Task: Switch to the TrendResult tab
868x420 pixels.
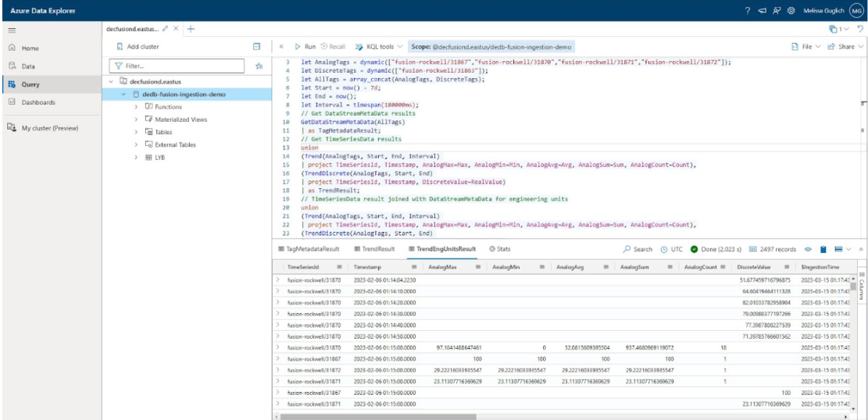Action: [x=373, y=249]
